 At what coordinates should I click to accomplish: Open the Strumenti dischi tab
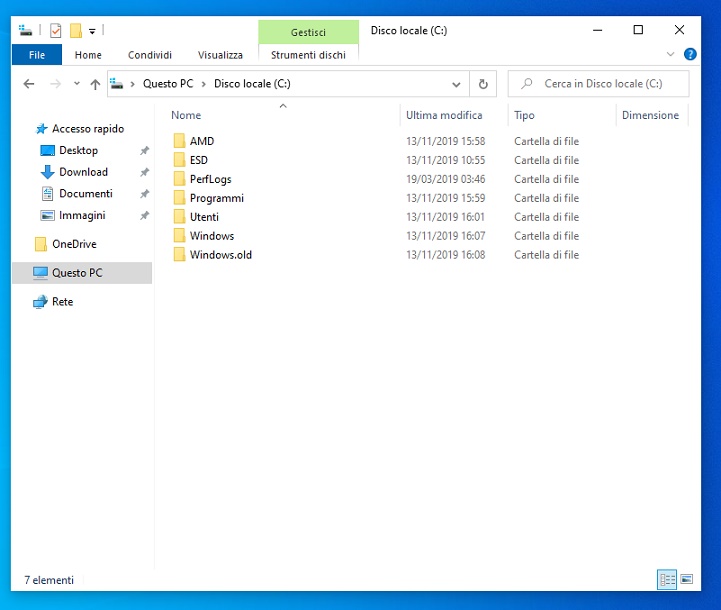pos(308,55)
